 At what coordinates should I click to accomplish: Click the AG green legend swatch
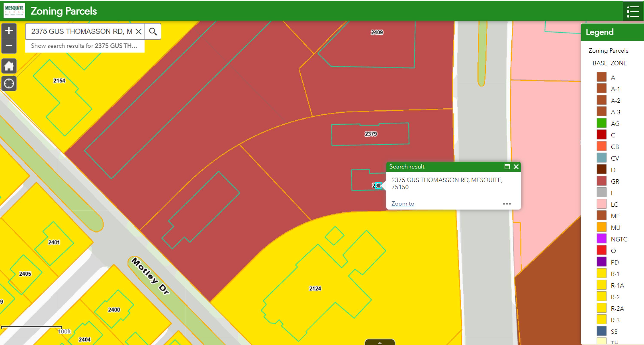[601, 123]
